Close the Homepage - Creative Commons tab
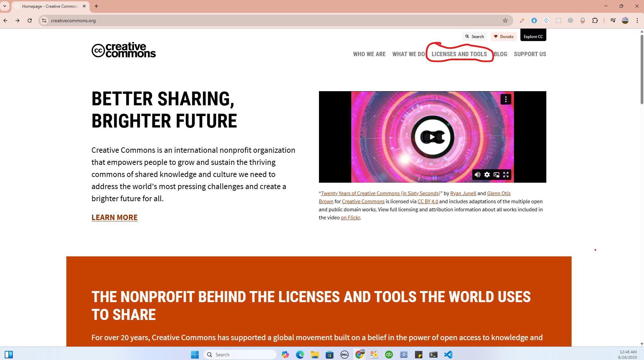The width and height of the screenshot is (644, 360). click(84, 6)
